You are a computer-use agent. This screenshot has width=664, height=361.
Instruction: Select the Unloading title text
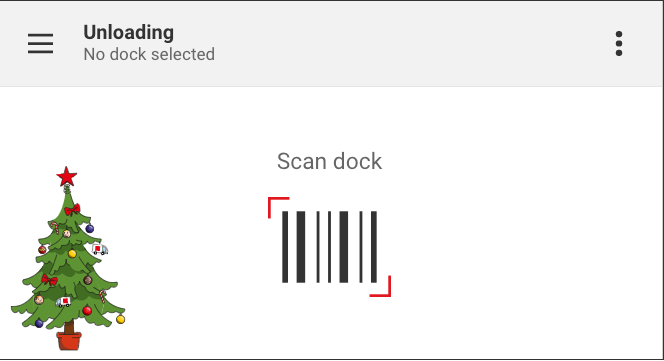point(128,33)
